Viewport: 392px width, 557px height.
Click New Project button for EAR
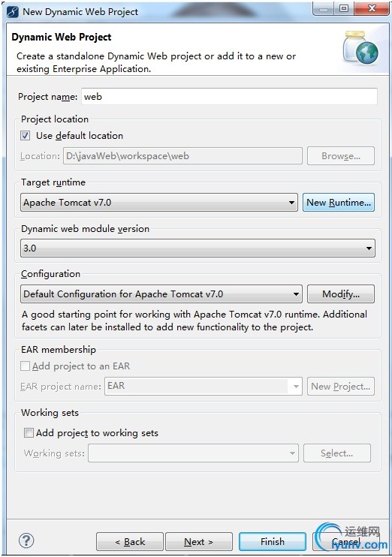[x=341, y=386]
